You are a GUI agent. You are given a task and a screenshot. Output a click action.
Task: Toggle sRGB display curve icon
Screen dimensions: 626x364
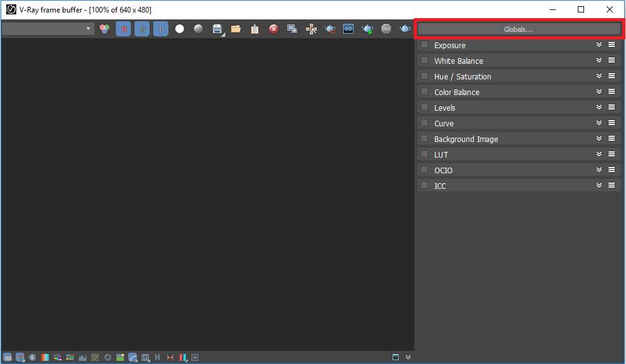point(133,357)
